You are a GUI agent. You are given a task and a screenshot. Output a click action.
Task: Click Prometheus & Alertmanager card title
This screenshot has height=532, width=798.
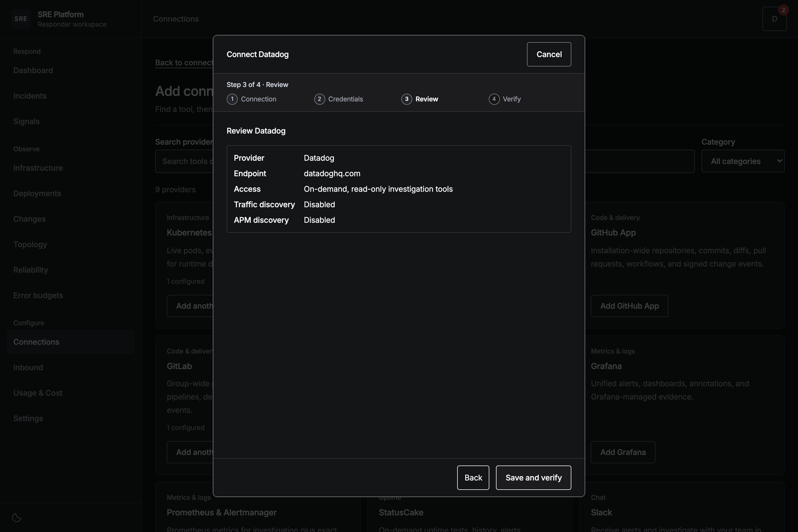click(222, 512)
